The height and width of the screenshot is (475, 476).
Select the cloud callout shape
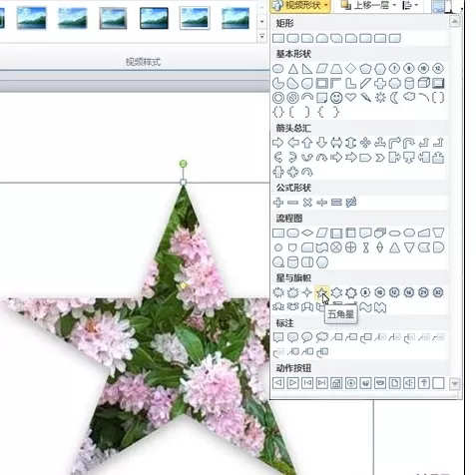pyautogui.click(x=321, y=337)
